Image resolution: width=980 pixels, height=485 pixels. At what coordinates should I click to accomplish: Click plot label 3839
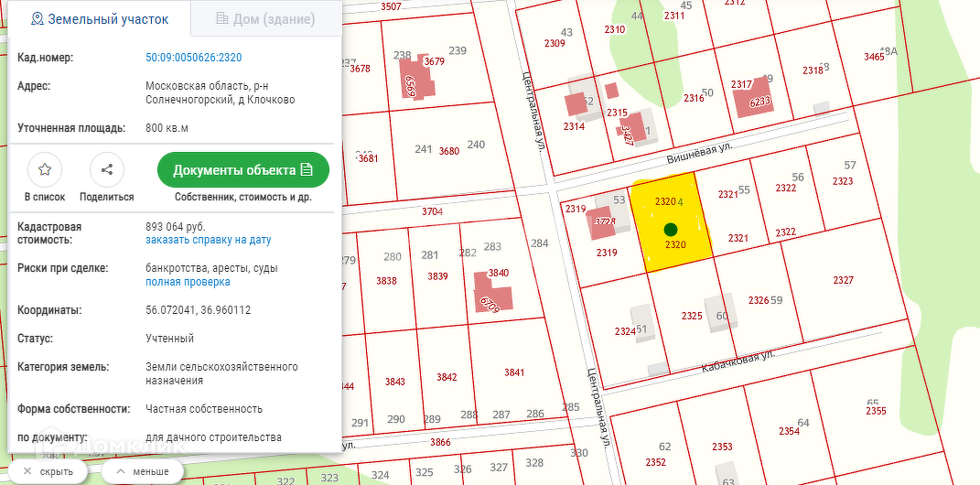pyautogui.click(x=437, y=276)
